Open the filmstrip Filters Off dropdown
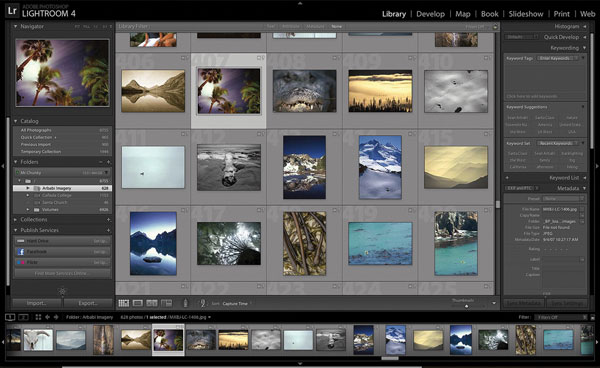 (x=560, y=317)
